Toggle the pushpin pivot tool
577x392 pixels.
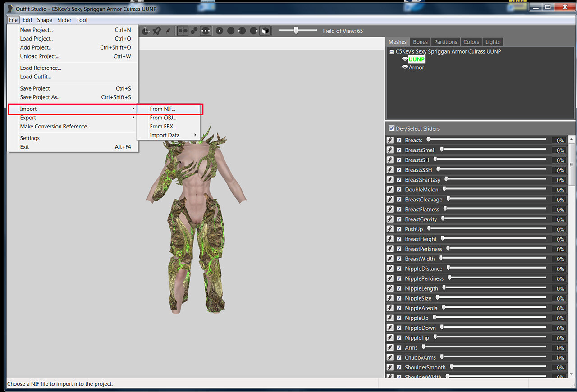pyautogui.click(x=157, y=31)
